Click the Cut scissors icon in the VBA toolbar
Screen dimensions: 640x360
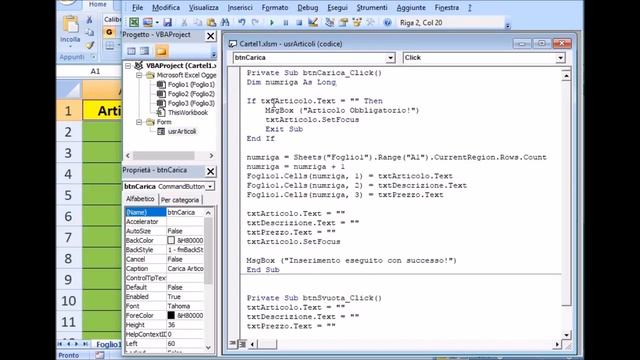point(184,22)
